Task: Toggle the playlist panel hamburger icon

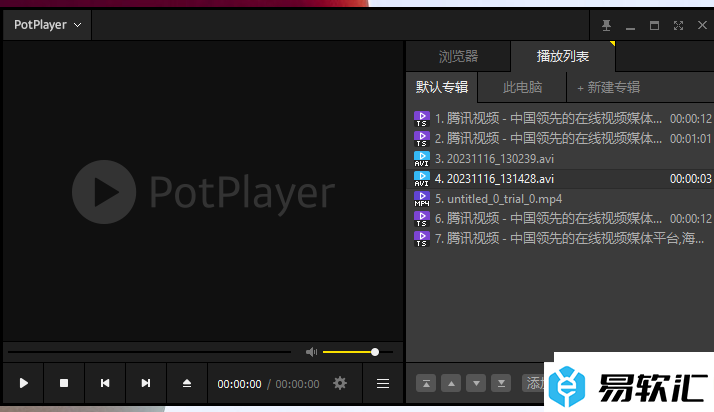Action: [383, 383]
